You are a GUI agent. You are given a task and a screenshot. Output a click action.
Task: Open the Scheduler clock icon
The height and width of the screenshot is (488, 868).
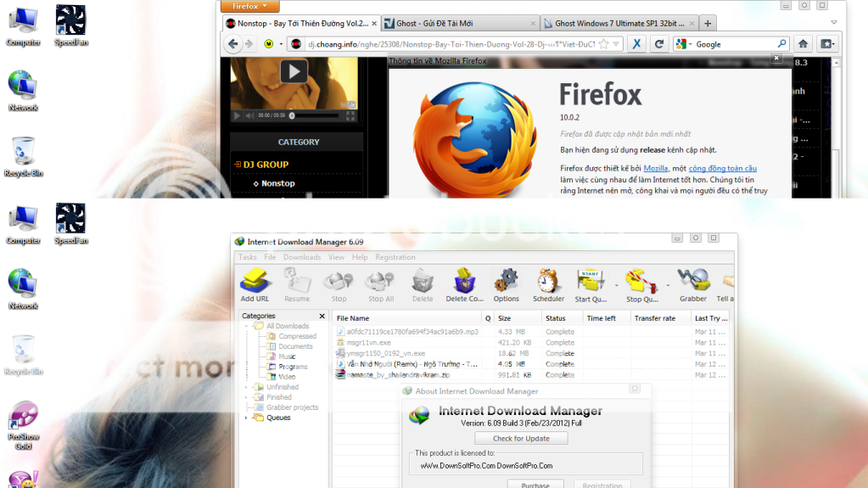click(x=548, y=283)
